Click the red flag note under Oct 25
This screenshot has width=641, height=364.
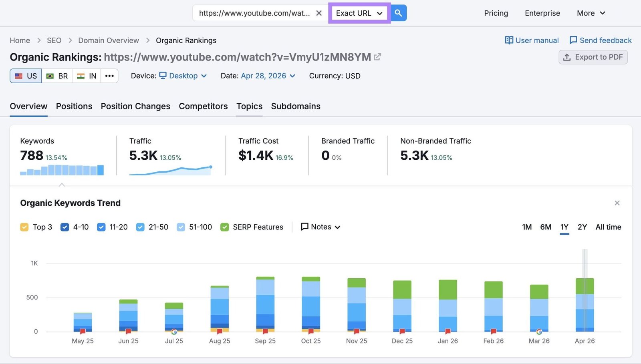tap(311, 332)
